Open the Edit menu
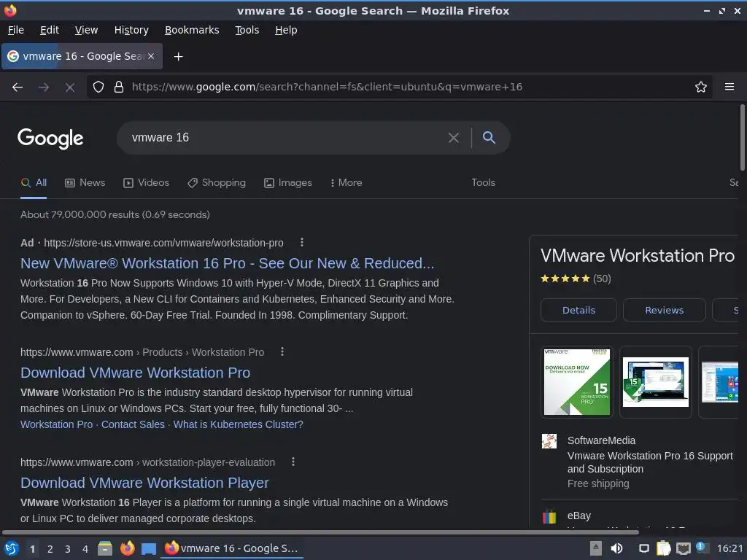Viewport: 747px width, 560px height. (50, 30)
